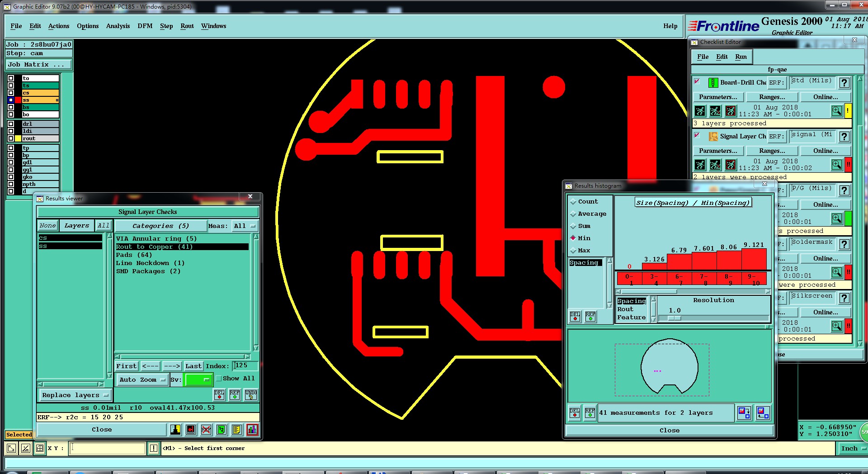Adjust the Resolution slider handle
This screenshot has width=868, height=474.
coord(674,318)
